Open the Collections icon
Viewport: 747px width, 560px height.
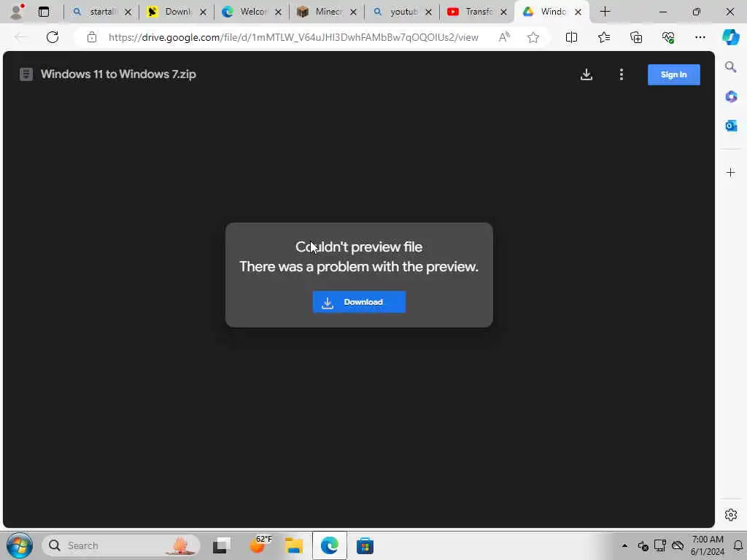(x=636, y=37)
